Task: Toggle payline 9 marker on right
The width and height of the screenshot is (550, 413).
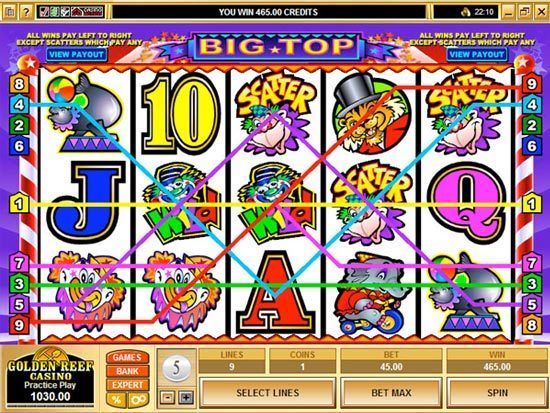Action: pyautogui.click(x=531, y=84)
